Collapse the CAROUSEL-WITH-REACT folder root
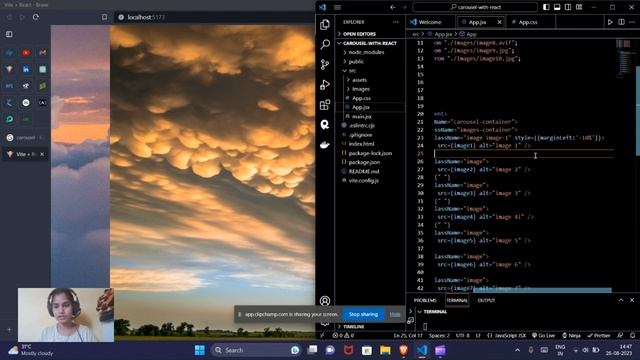This screenshot has height=360, width=640. pyautogui.click(x=370, y=43)
